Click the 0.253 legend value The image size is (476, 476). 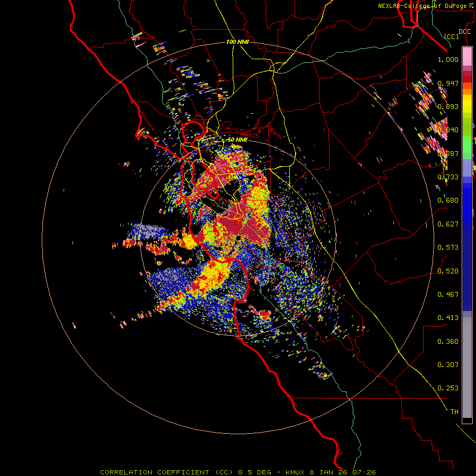(x=448, y=388)
